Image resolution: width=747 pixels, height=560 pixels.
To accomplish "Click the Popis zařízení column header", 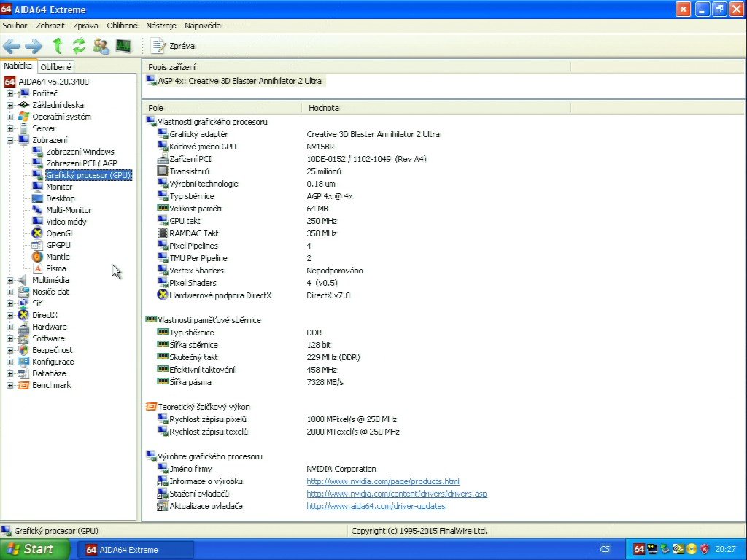I will [356, 67].
